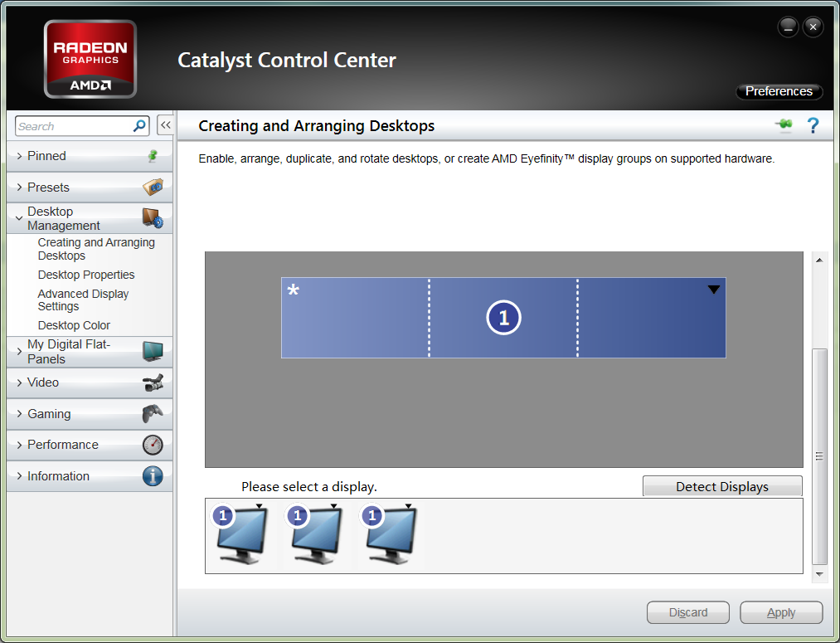
Task: Click the green pin icon beside Pinned
Action: tap(153, 156)
